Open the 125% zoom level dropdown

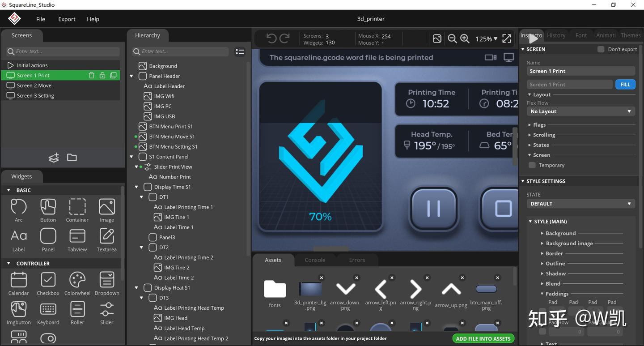(487, 39)
